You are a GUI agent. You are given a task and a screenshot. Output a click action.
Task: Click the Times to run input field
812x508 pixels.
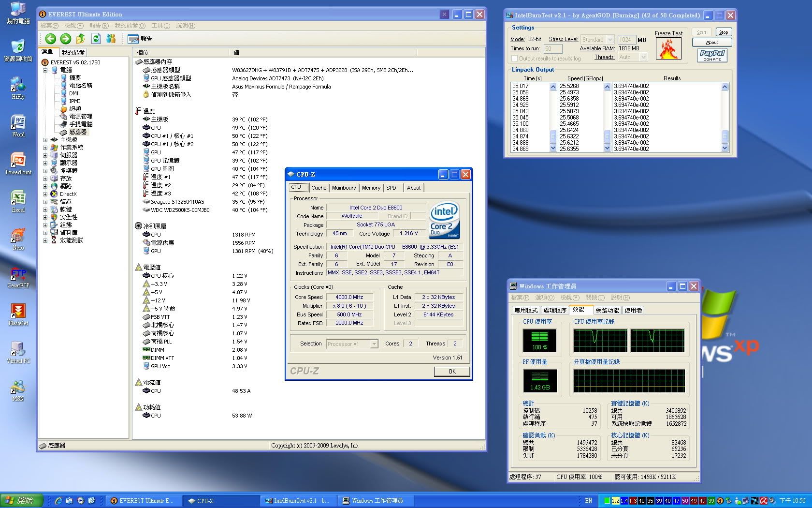pyautogui.click(x=553, y=49)
